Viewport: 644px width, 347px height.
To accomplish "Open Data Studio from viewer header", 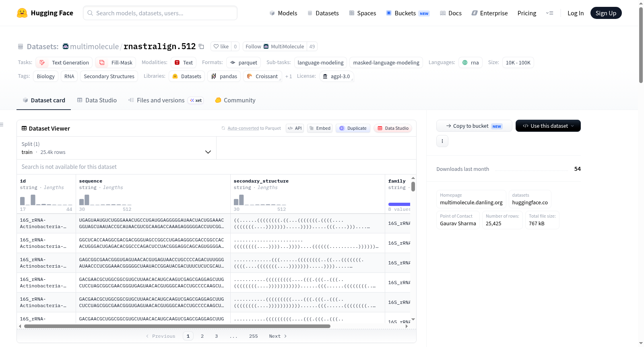I will point(393,128).
